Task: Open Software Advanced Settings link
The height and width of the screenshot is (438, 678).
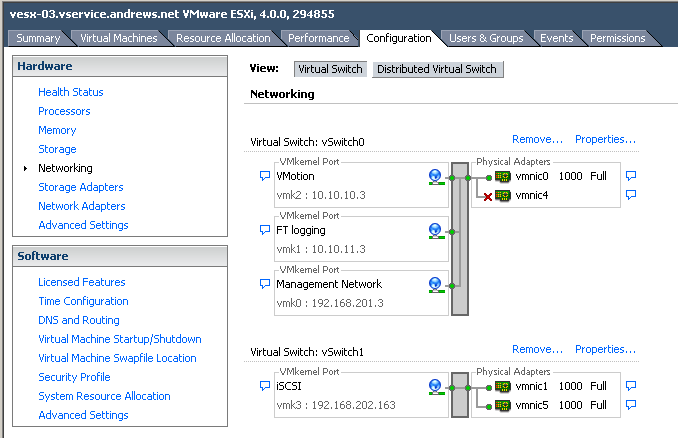Action: 83,416
